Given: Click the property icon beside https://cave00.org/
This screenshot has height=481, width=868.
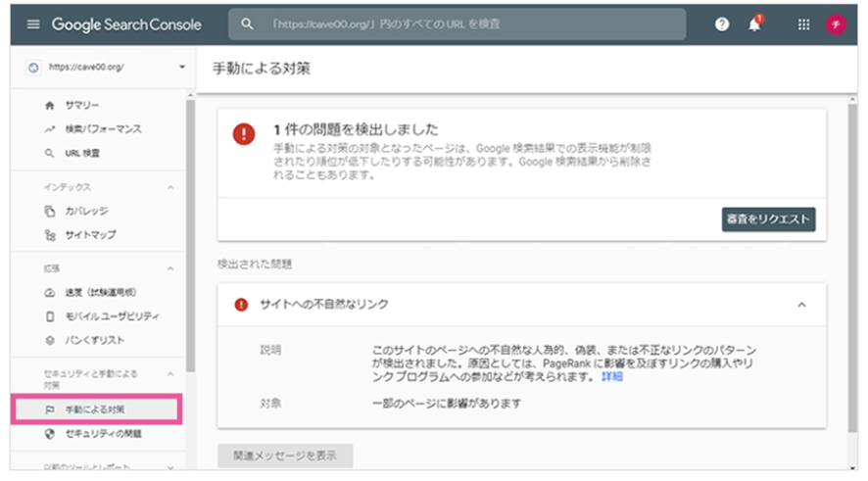Looking at the screenshot, I should [x=33, y=68].
